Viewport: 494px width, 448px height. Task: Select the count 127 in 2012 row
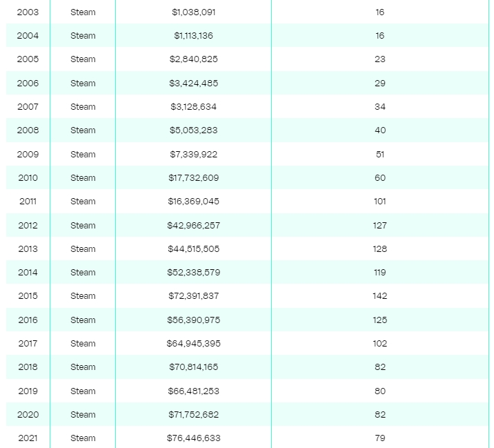380,226
